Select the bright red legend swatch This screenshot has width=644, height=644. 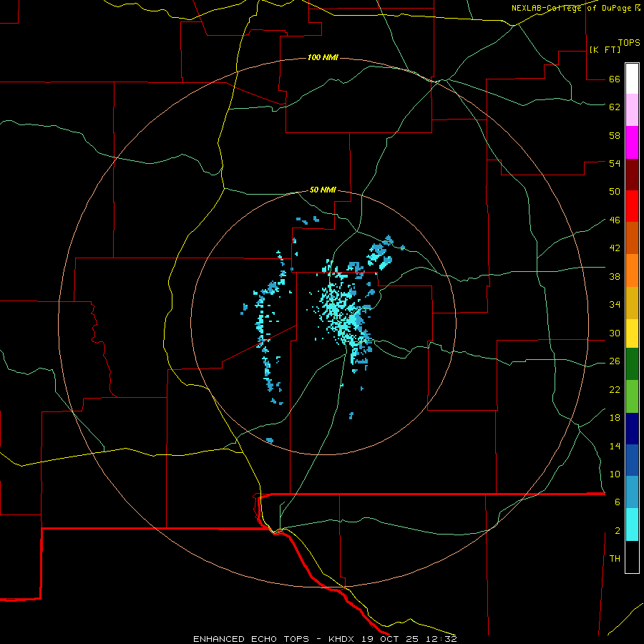[x=632, y=206]
